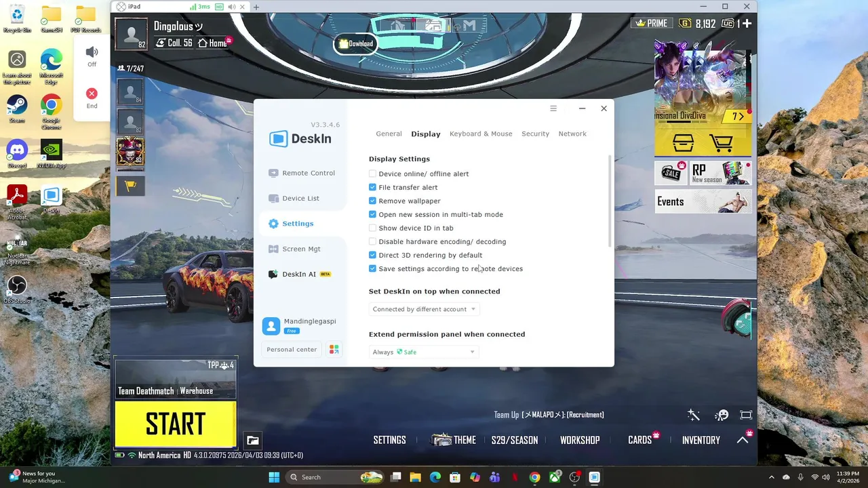Open the game crate box icon

pyautogui.click(x=683, y=143)
